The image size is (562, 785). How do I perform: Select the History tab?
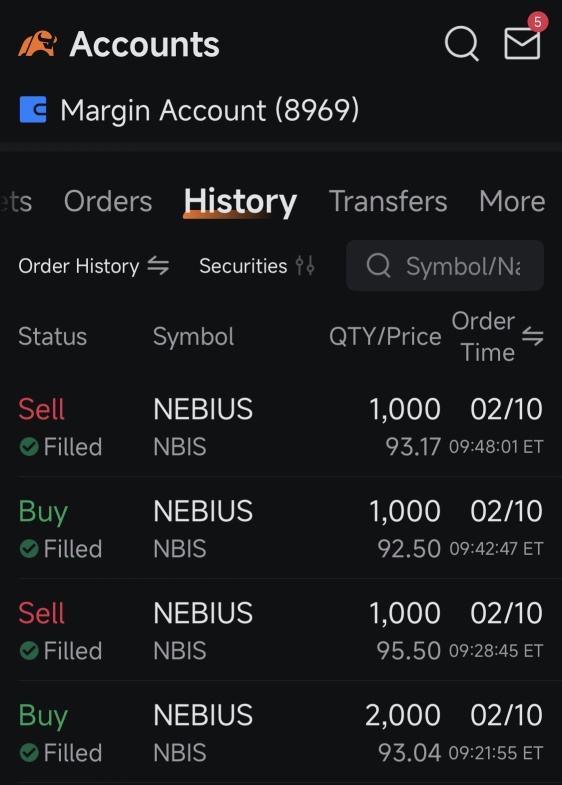[240, 202]
